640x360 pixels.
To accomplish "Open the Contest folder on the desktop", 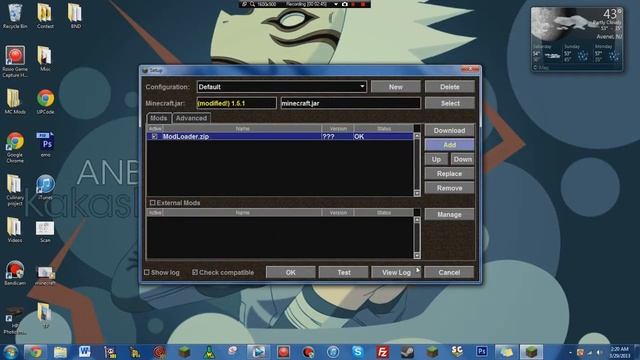I will pyautogui.click(x=45, y=16).
